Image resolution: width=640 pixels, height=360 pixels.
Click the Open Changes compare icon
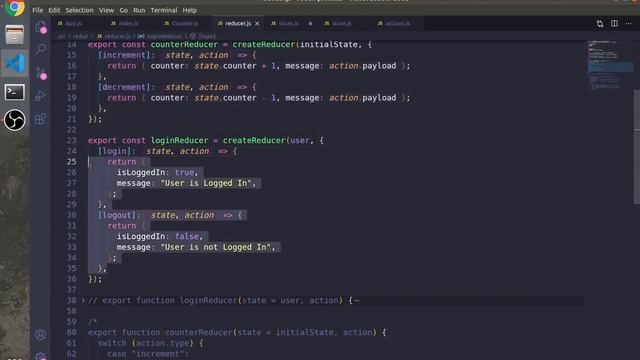(600, 24)
